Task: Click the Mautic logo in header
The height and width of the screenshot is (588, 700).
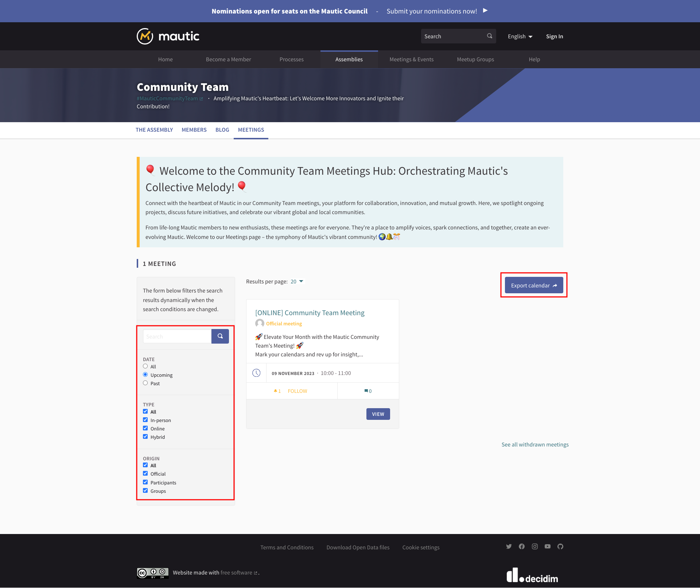Action: (168, 36)
